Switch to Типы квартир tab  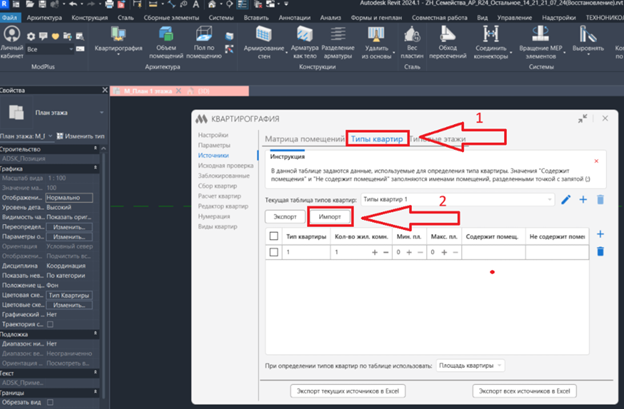point(377,139)
